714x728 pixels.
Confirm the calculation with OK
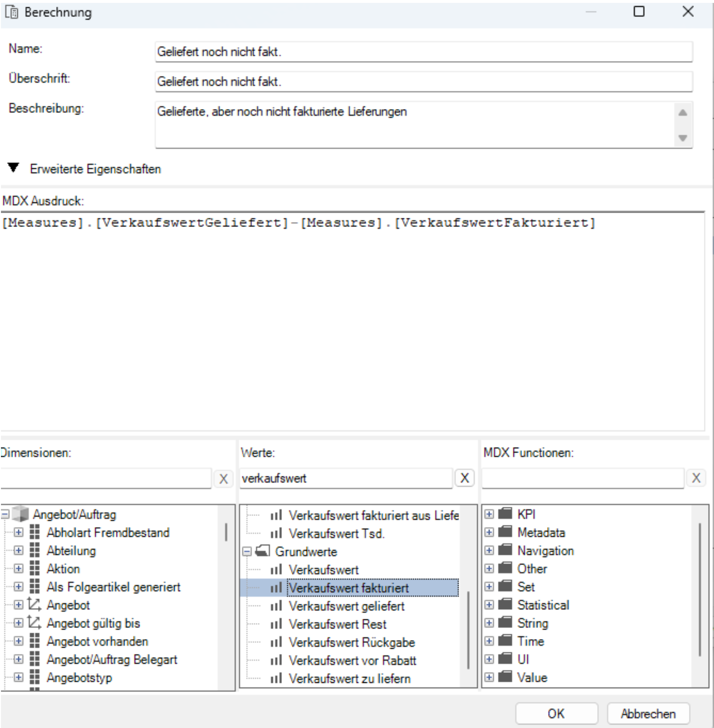[556, 714]
